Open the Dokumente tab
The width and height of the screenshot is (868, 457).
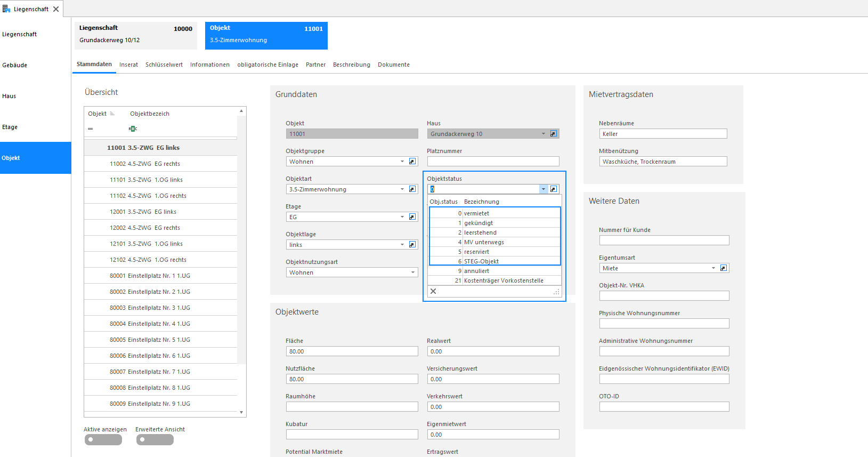(394, 65)
